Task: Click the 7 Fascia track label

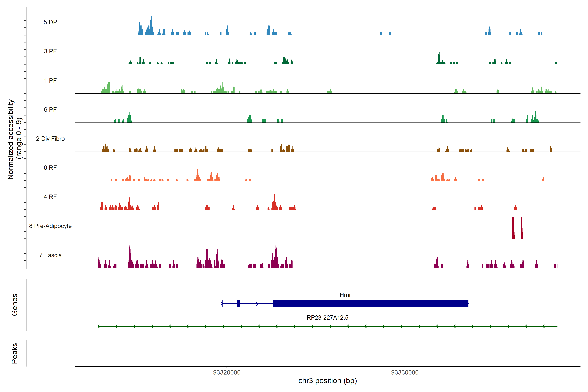Action: pyautogui.click(x=50, y=255)
